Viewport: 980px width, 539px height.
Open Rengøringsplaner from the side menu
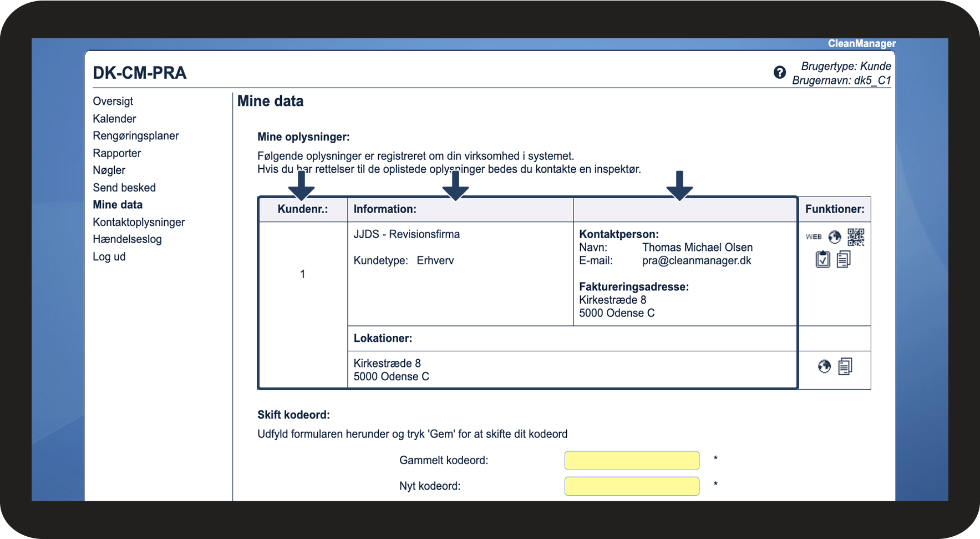[x=136, y=136]
